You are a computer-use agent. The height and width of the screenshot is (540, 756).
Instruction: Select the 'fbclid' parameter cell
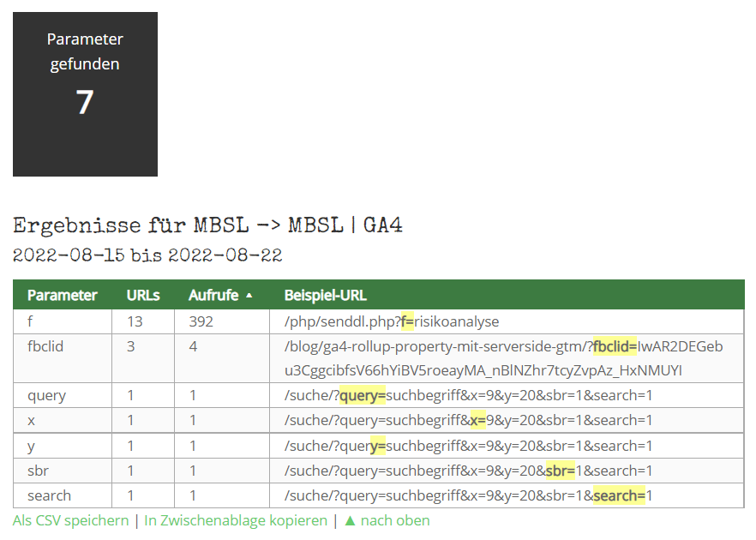45,346
